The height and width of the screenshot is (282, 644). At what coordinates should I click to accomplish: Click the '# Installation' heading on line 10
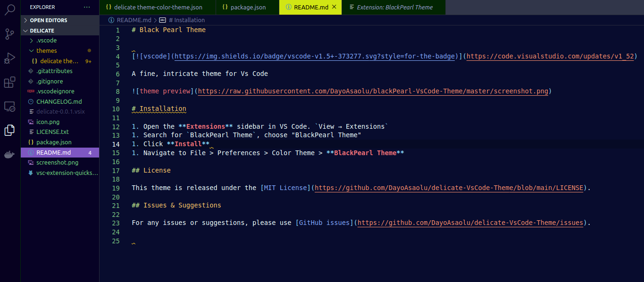pyautogui.click(x=159, y=108)
